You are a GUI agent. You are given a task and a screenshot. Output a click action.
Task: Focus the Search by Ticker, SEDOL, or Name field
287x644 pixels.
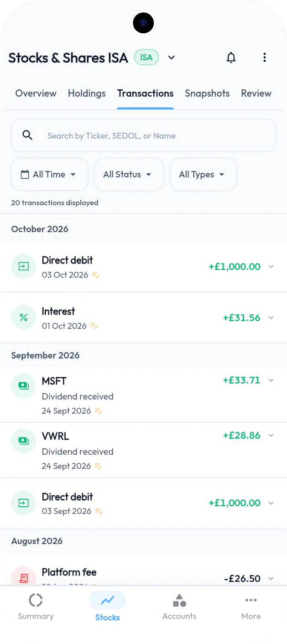pos(143,135)
